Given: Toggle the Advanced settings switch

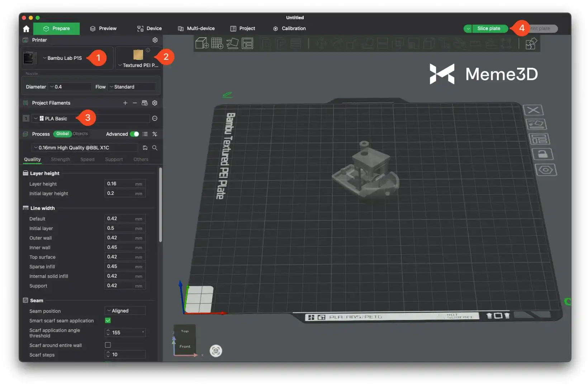Looking at the screenshot, I should click(134, 134).
